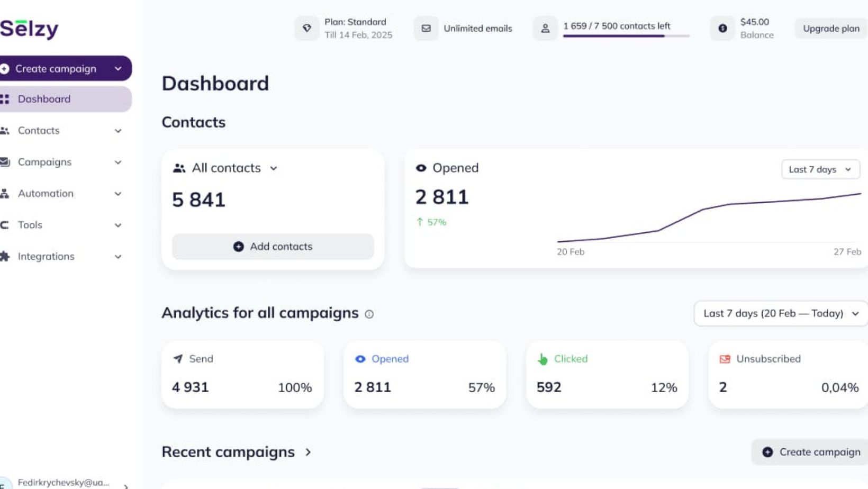Click the Unsubscribed 0,04% value
The image size is (868, 489).
pos(840,388)
